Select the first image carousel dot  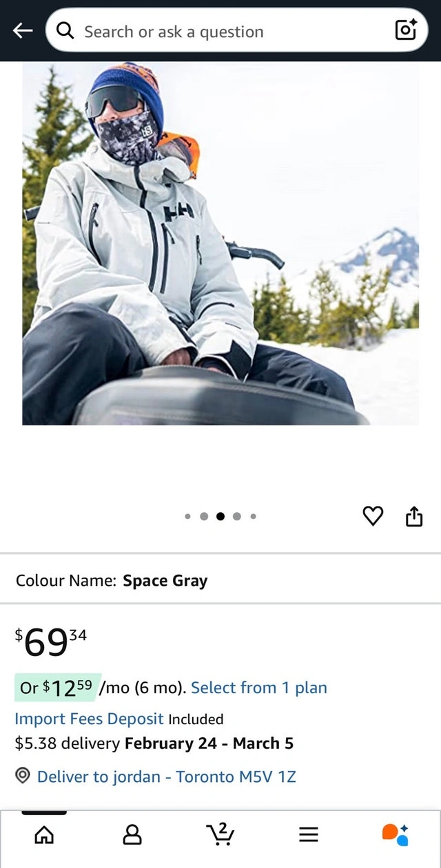tap(187, 516)
